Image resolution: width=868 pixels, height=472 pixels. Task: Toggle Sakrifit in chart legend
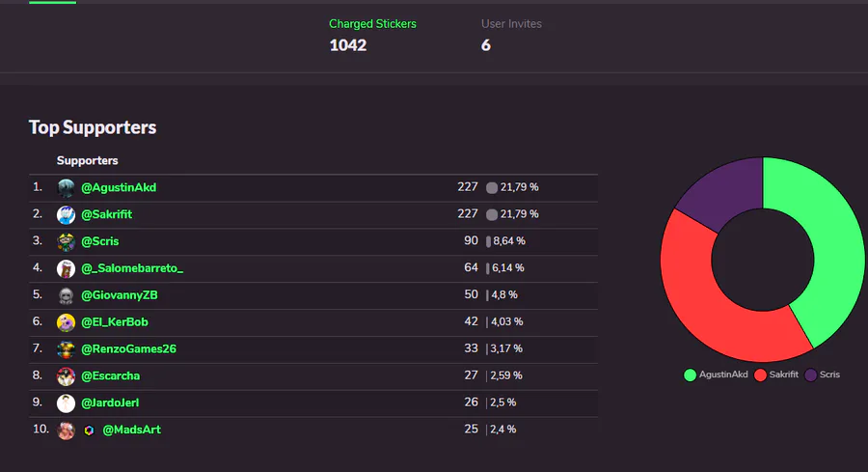pos(782,375)
